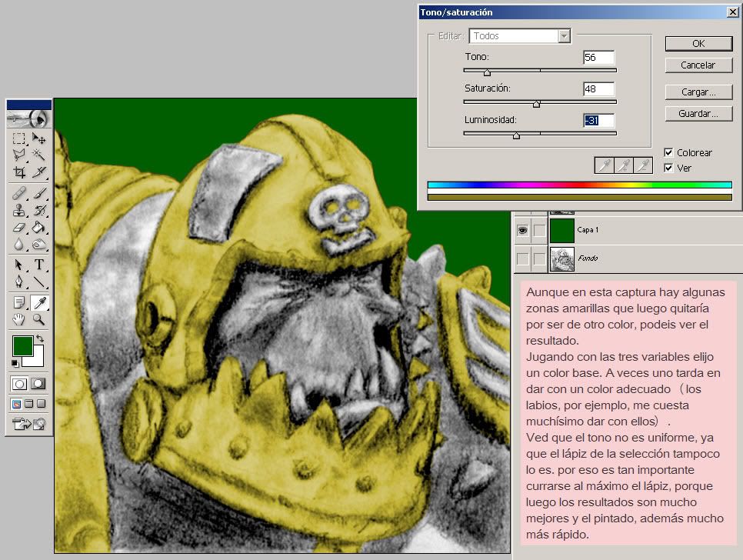Select the Hand tool
This screenshot has height=560, width=743.
pyautogui.click(x=19, y=319)
